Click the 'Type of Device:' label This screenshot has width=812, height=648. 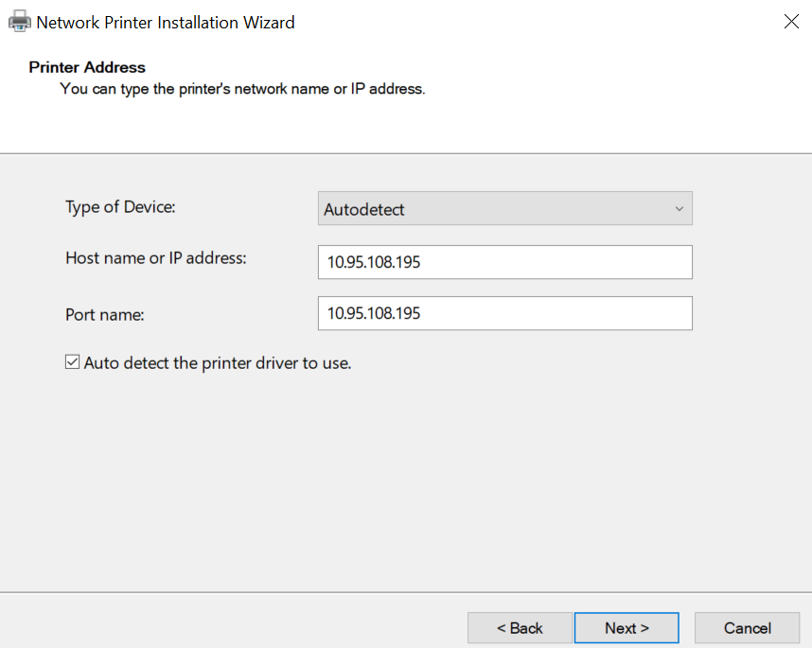(121, 206)
